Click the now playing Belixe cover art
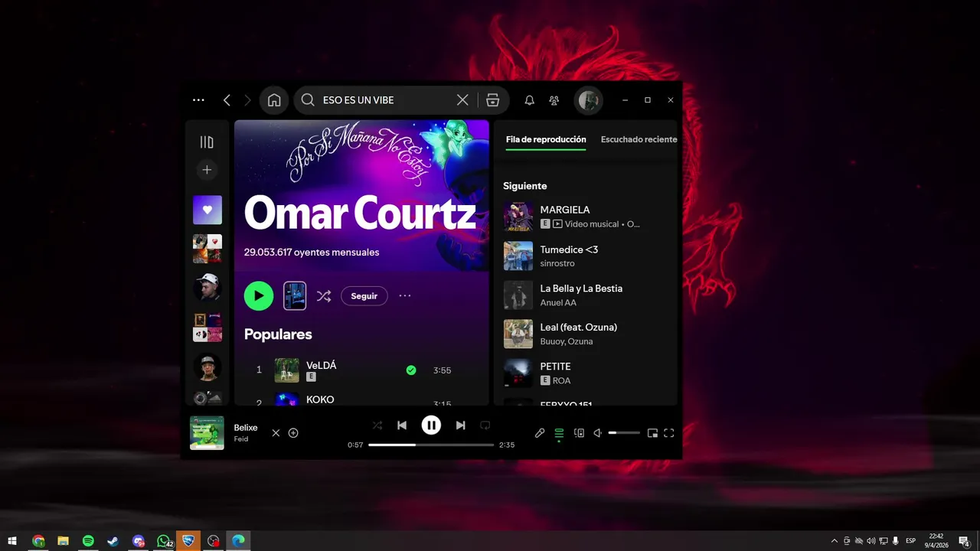Screen dimensions: 980x551 pyautogui.click(x=207, y=433)
